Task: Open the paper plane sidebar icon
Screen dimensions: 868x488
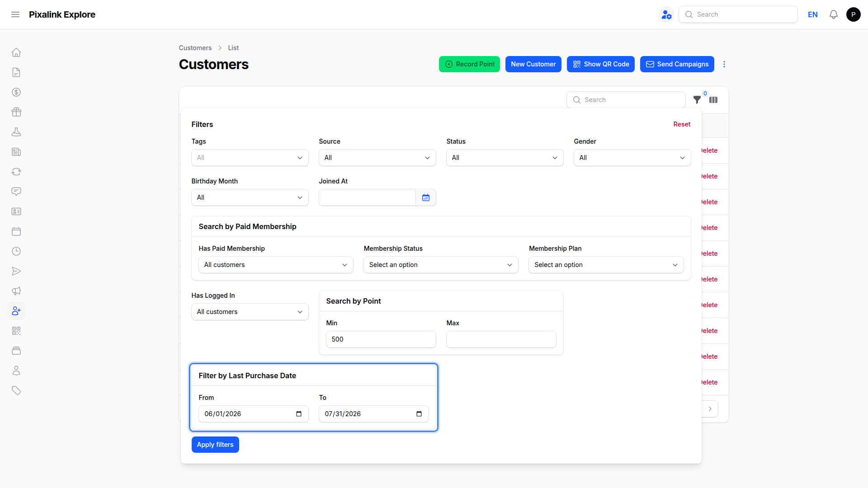Action: coord(16,271)
